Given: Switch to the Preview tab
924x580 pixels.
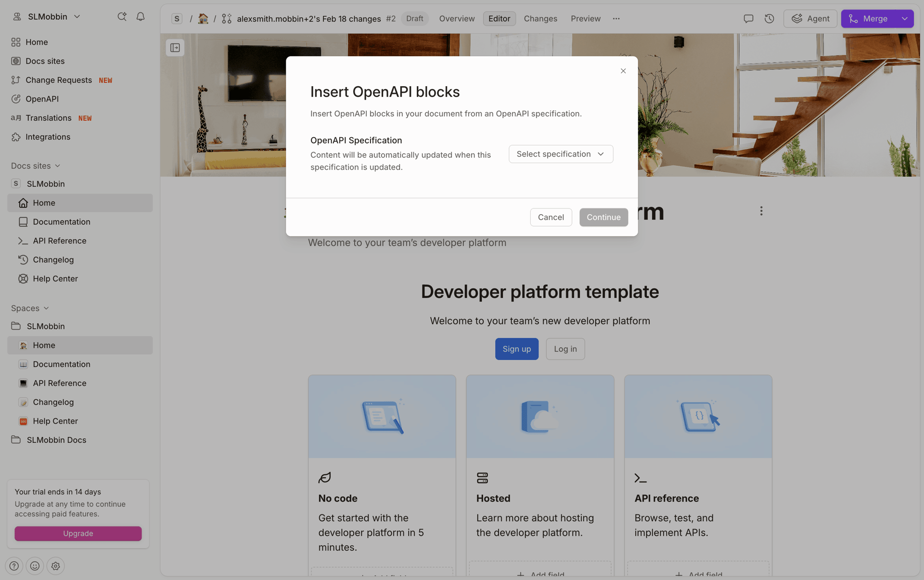Looking at the screenshot, I should click(586, 19).
